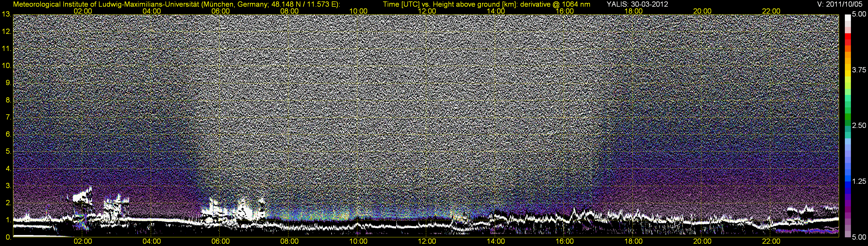Viewport: 868px width, 246px height.
Task: Click 10:00 on the top time axis
Action: coord(358,11)
